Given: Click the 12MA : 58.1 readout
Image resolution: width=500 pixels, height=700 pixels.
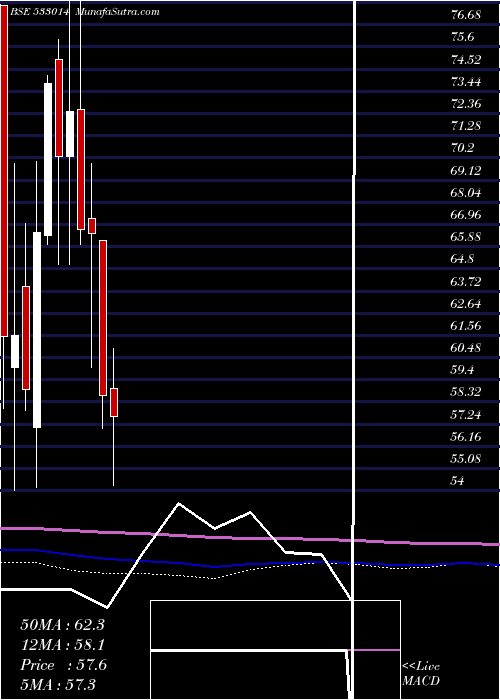Looking at the screenshot, I should (62, 645).
